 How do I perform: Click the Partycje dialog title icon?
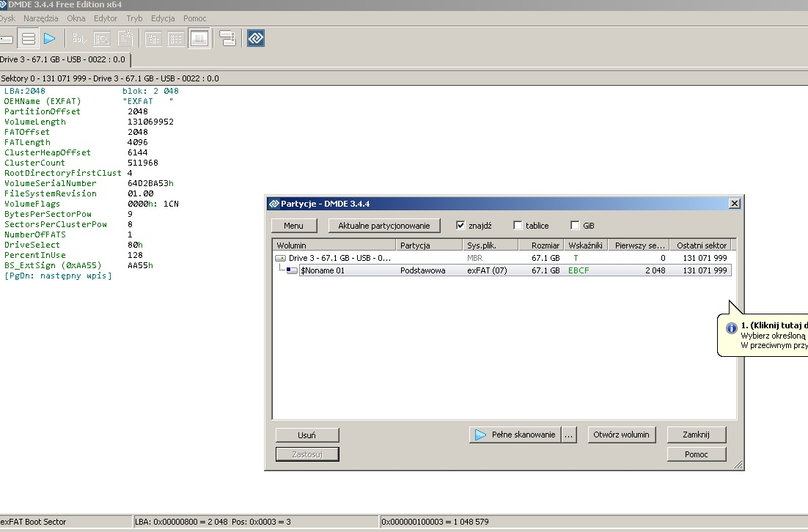274,204
